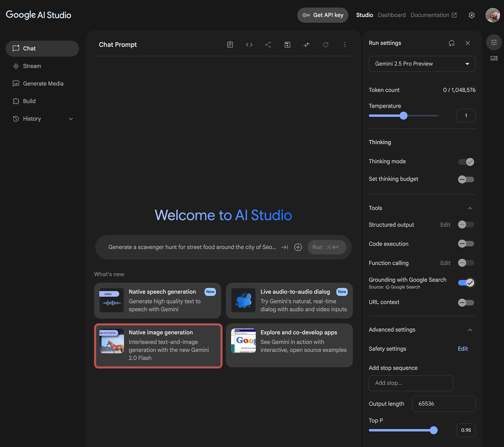Click the clear chat refresh icon
Image resolution: width=504 pixels, height=447 pixels.
(326, 45)
